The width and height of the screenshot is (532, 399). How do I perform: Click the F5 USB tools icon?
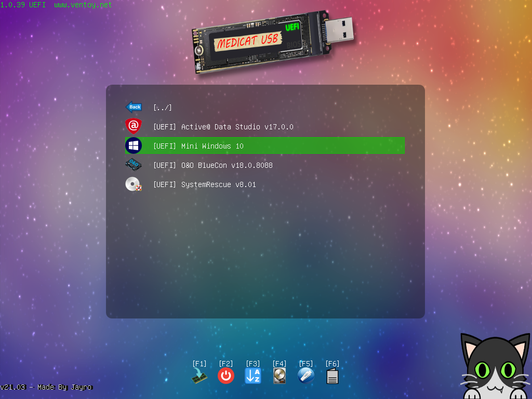[x=306, y=376]
